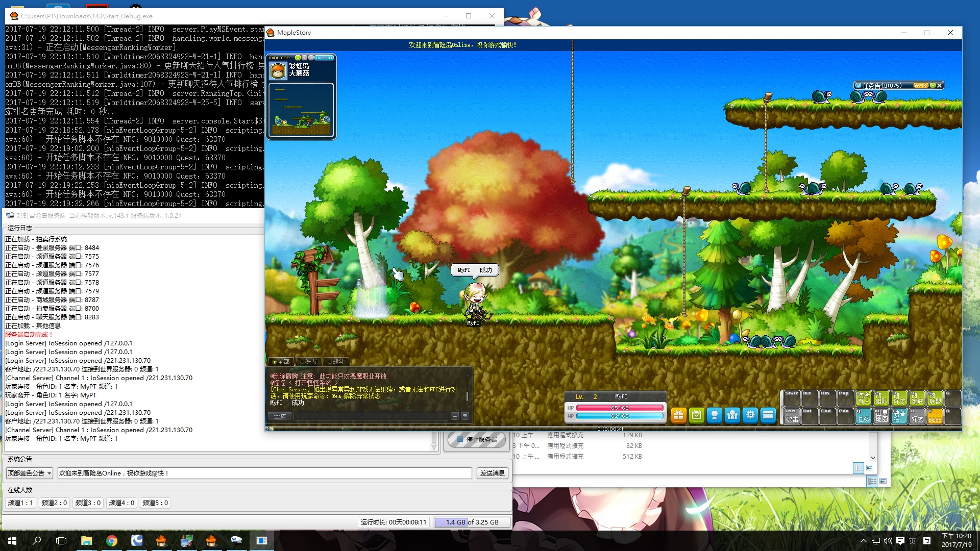Open taskbar search magnifier
The width and height of the screenshot is (980, 551).
click(37, 541)
